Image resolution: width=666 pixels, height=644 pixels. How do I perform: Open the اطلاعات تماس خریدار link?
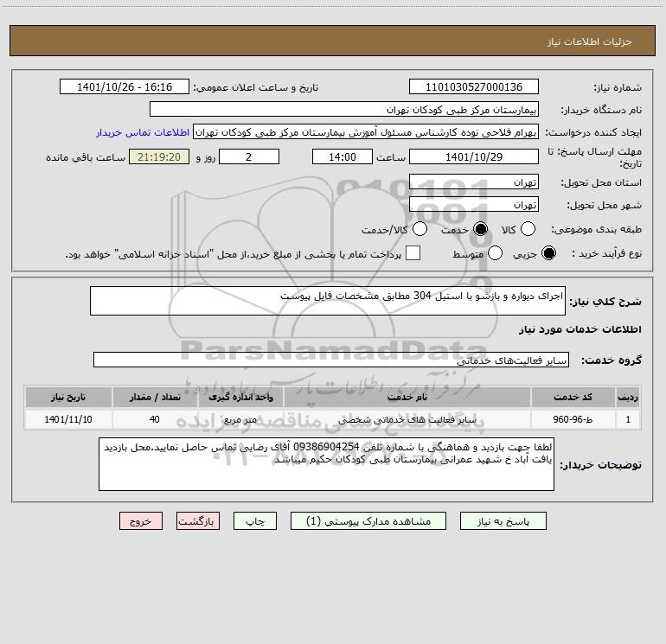point(143,132)
